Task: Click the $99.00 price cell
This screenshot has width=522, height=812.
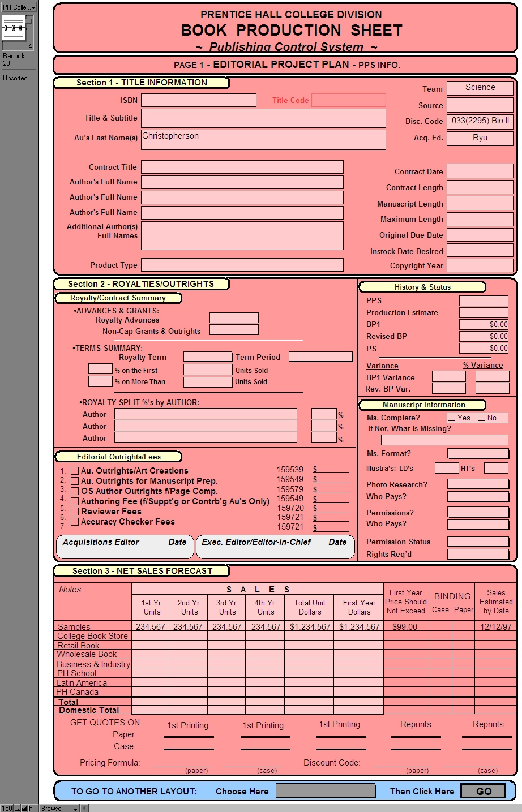Action: tap(406, 627)
